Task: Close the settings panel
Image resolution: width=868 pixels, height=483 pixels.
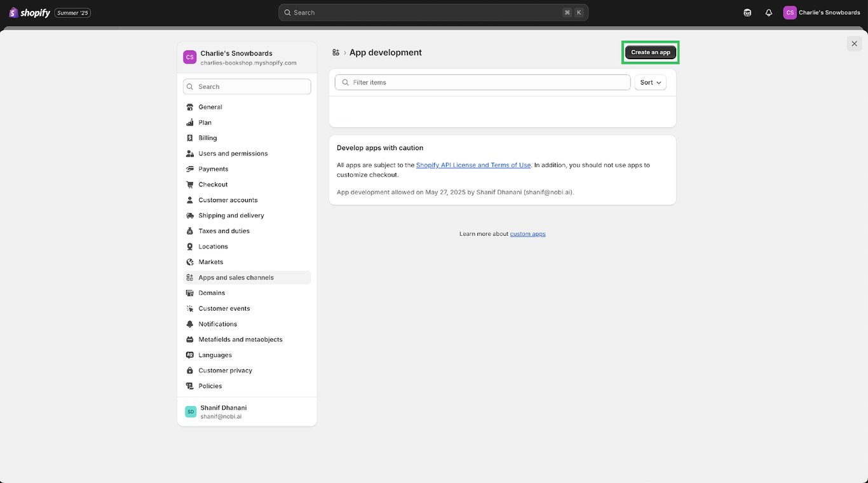Action: coord(854,43)
